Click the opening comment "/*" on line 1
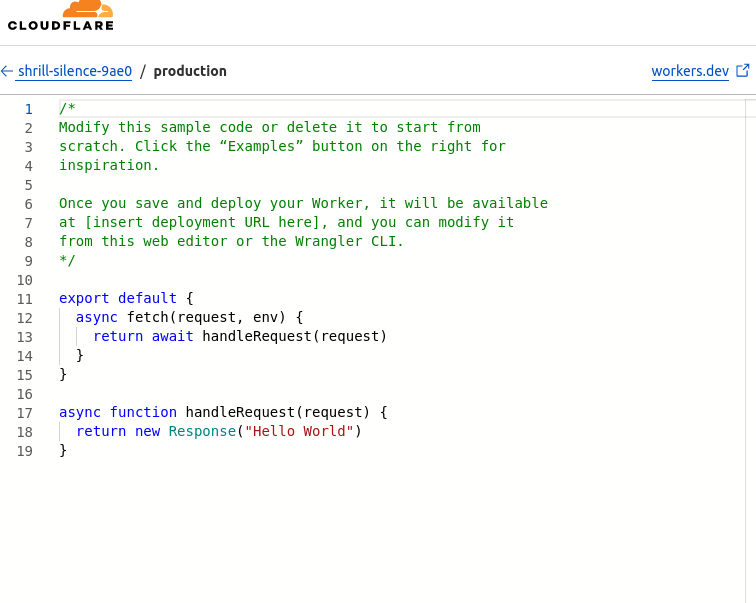Screen dimensions: 756x603 (67, 108)
